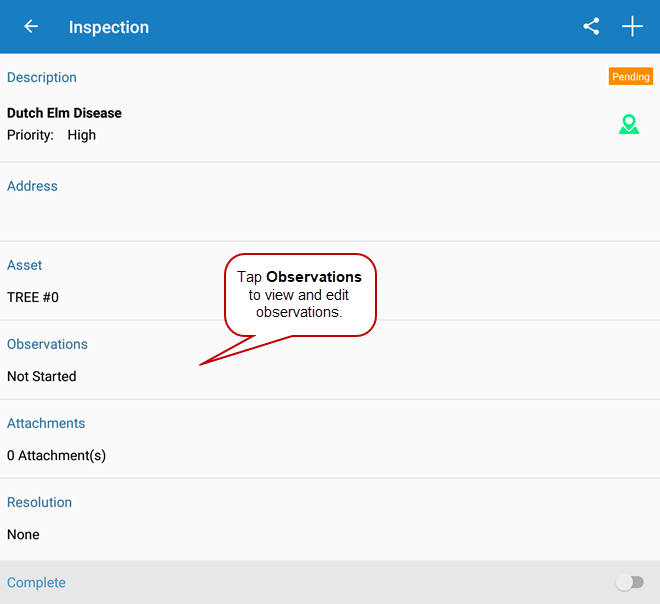Tap the Address section header
This screenshot has width=660, height=604.
click(x=32, y=186)
